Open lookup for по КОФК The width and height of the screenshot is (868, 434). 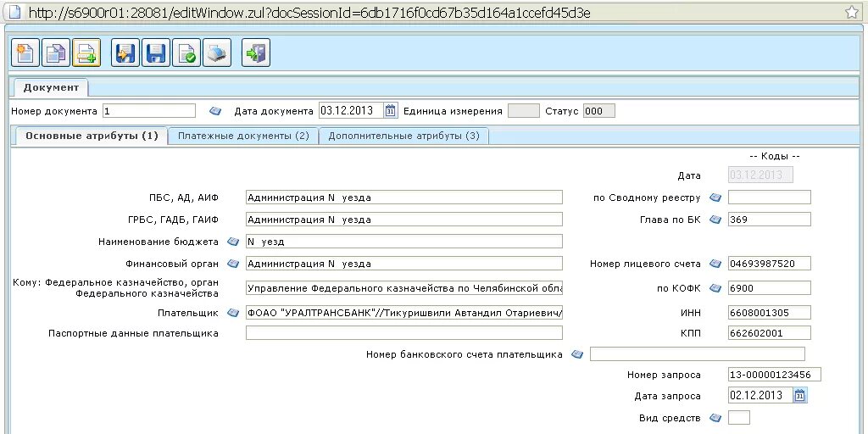pyautogui.click(x=715, y=288)
